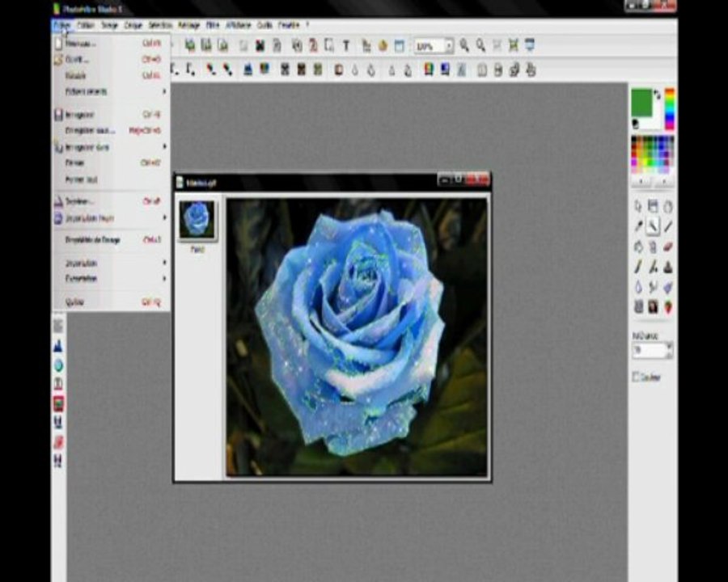The width and height of the screenshot is (728, 582).
Task: Expand the Exportation submenu
Action: coord(112,278)
